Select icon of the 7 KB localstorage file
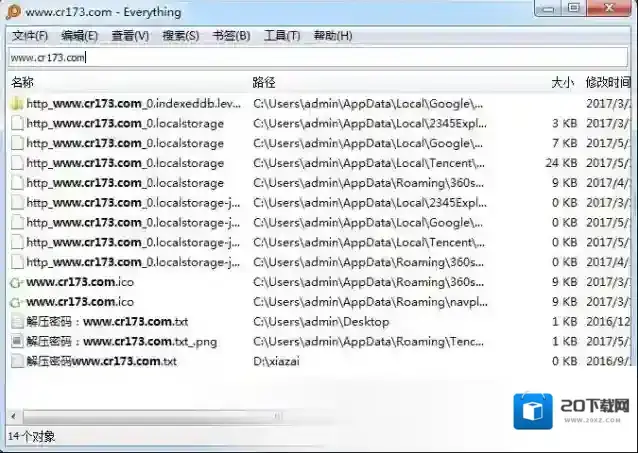This screenshot has width=638, height=453. [x=17, y=143]
